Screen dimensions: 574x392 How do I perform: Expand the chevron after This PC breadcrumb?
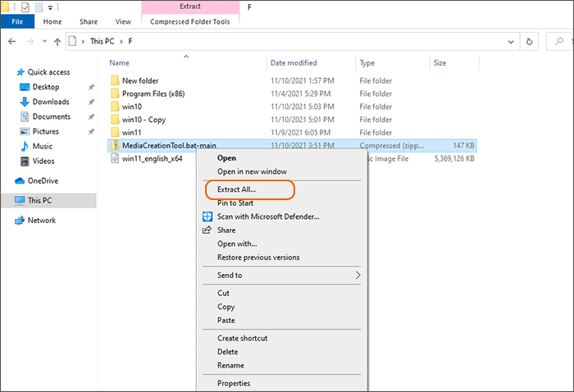click(x=121, y=41)
